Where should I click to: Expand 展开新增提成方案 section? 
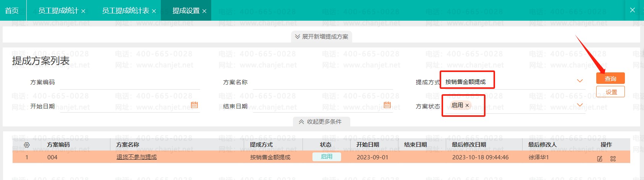321,37
